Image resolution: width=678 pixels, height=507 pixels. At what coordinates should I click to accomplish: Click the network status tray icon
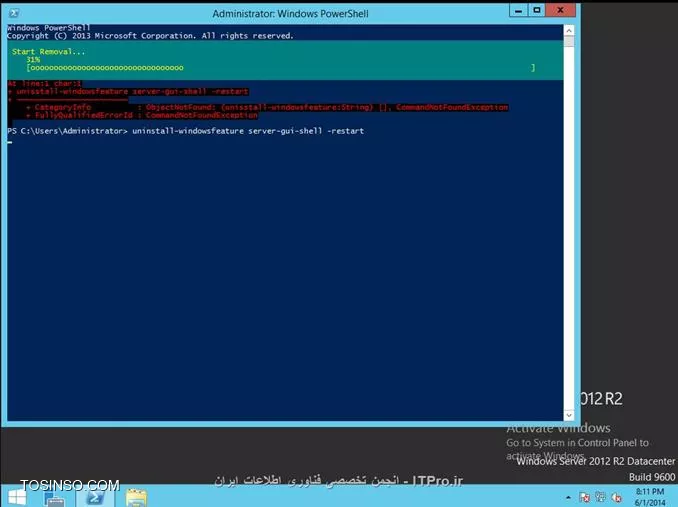click(600, 497)
